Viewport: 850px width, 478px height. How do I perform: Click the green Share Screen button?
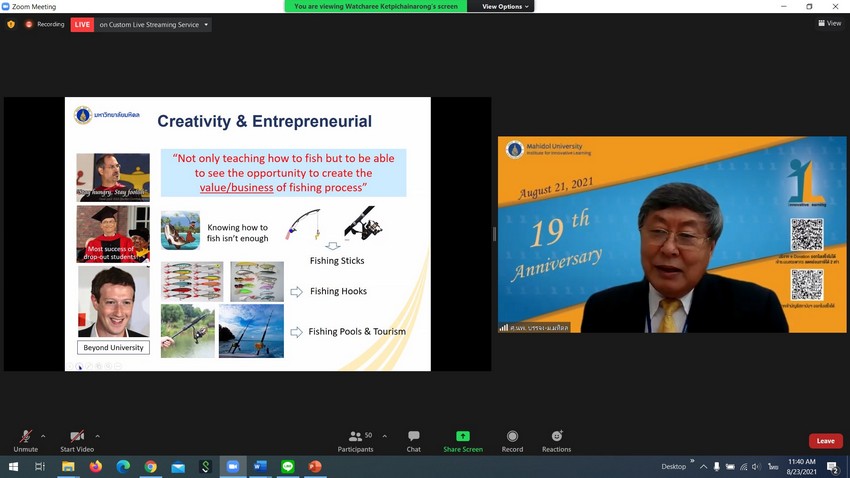point(463,440)
